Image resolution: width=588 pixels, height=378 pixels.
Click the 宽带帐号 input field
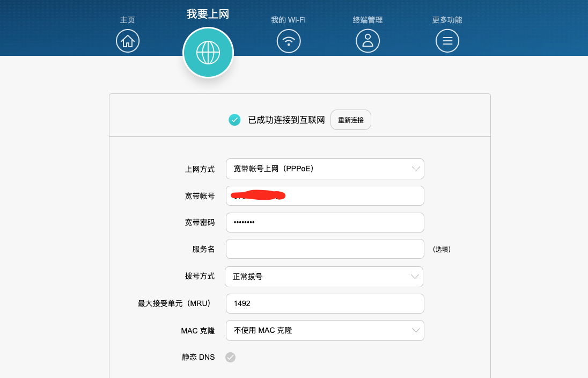(x=325, y=195)
